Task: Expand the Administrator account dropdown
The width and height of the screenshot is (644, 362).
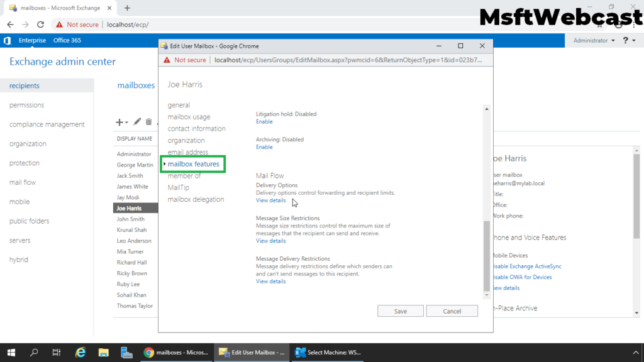Action: (x=594, y=40)
